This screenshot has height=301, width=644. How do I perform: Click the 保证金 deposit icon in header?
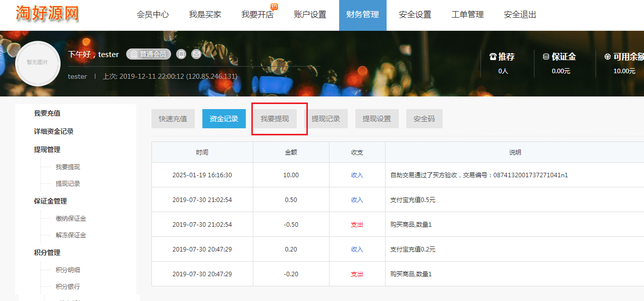point(546,57)
